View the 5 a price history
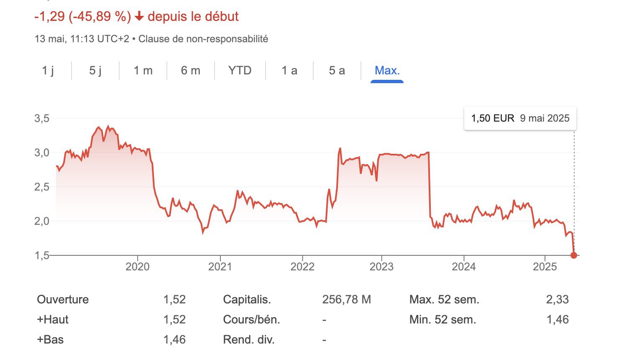624x364 pixels. (337, 70)
